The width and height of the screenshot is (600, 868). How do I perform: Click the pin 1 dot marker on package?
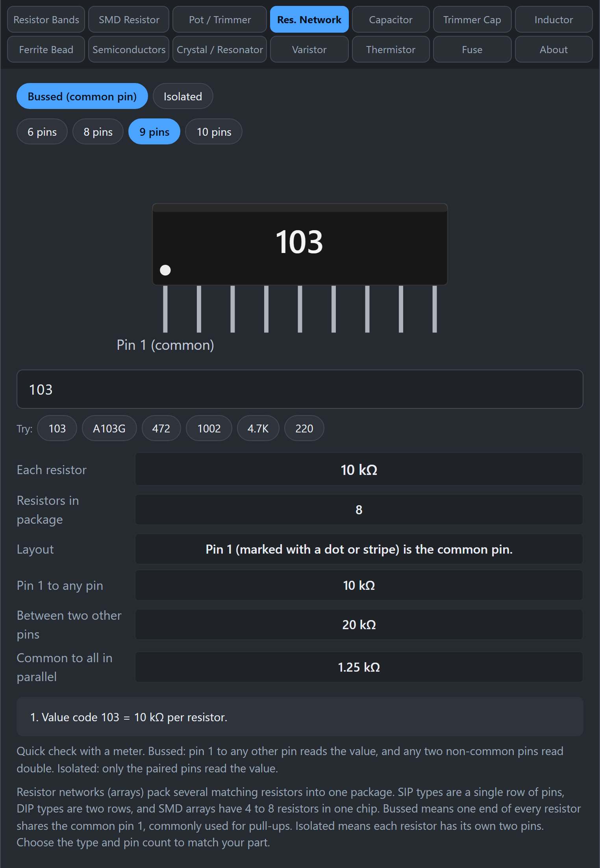click(x=165, y=270)
